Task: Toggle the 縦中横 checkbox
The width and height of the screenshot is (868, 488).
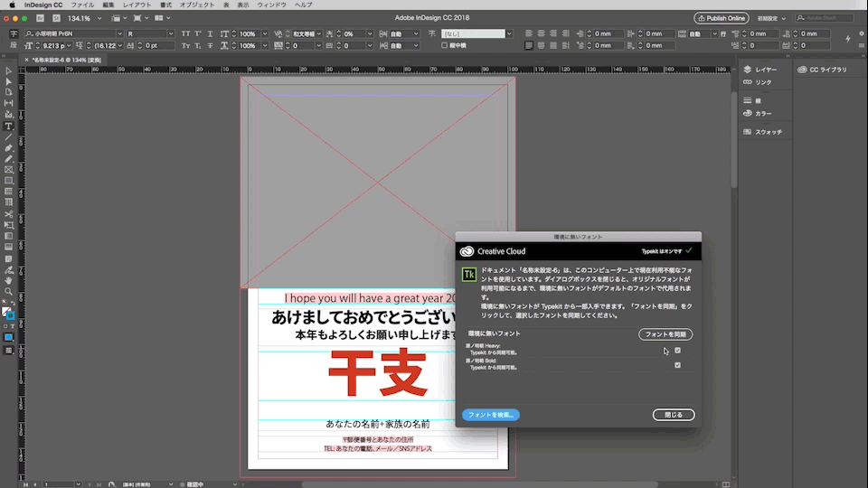Action: coord(445,46)
